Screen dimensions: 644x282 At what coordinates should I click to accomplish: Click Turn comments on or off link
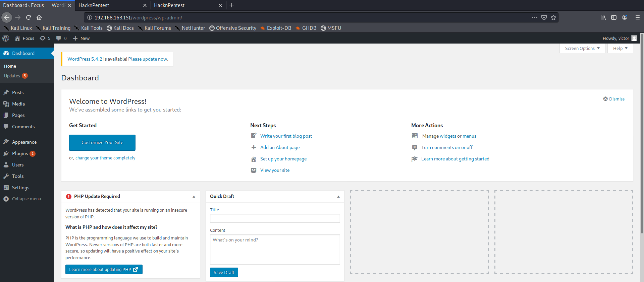[447, 147]
